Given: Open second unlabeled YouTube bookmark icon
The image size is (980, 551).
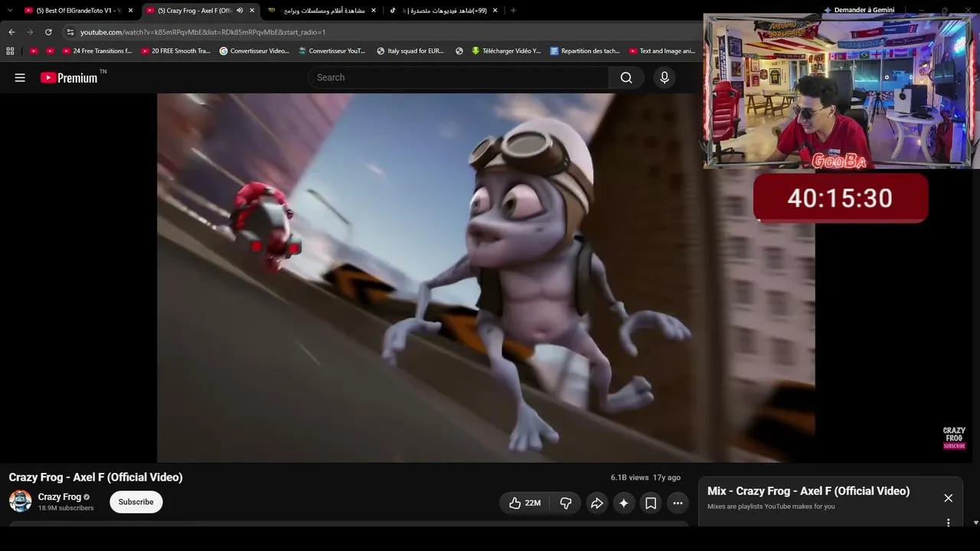Looking at the screenshot, I should tap(51, 51).
